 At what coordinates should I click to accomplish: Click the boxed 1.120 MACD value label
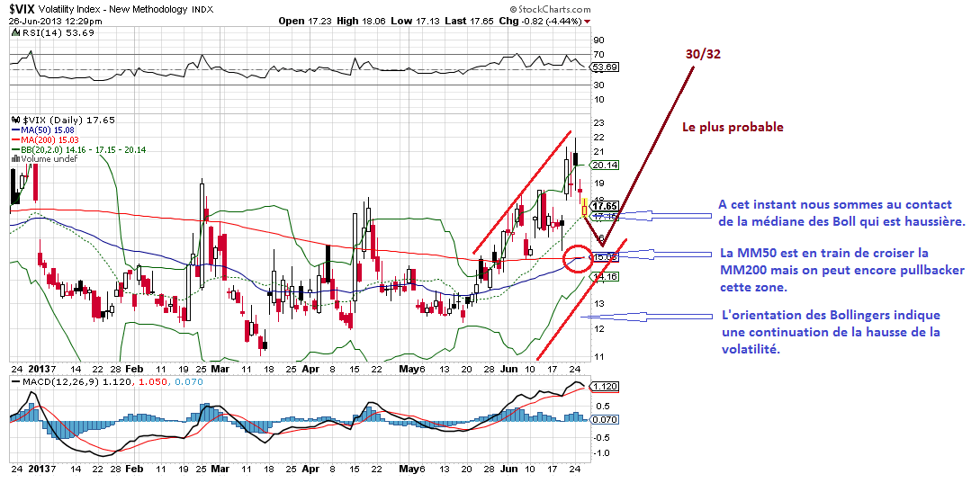pyautogui.click(x=606, y=387)
